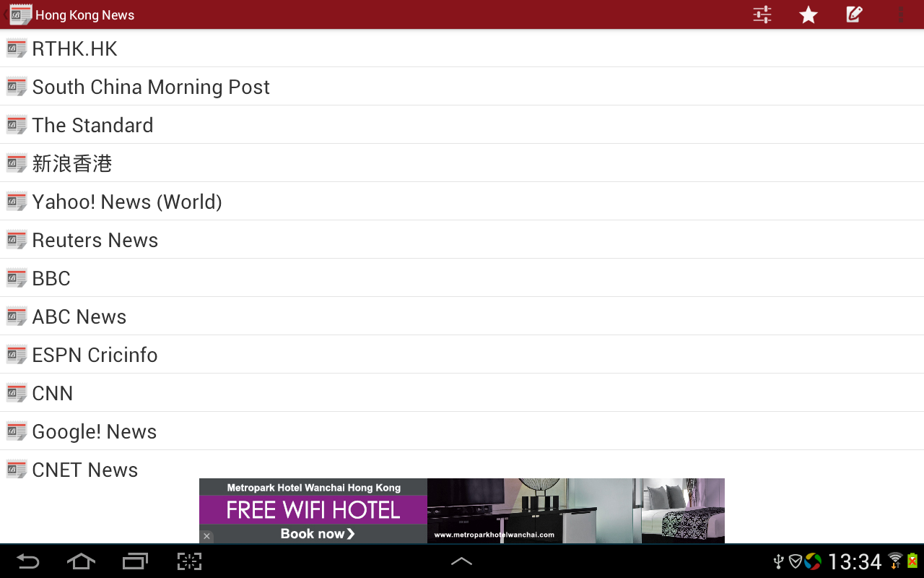Tap the USB connection status icon
Viewport: 924px width, 578px height.
click(x=778, y=561)
